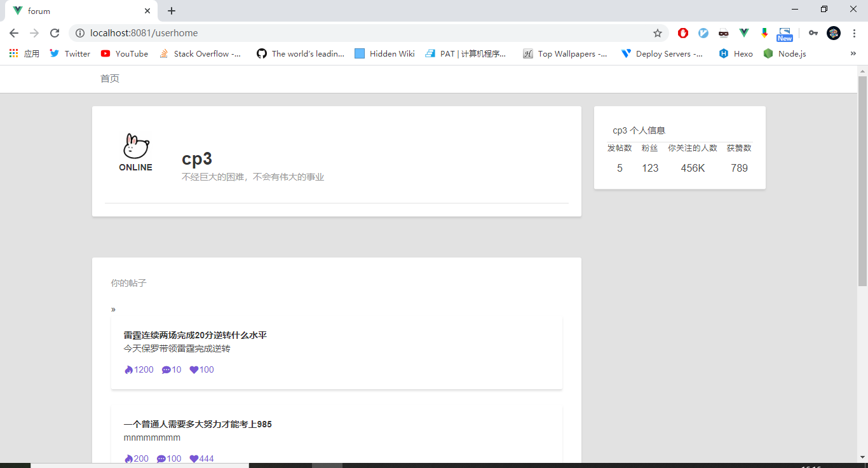Viewport: 868px width, 468px height.
Task: Click the 你关注的人数 label
Action: pyautogui.click(x=693, y=148)
